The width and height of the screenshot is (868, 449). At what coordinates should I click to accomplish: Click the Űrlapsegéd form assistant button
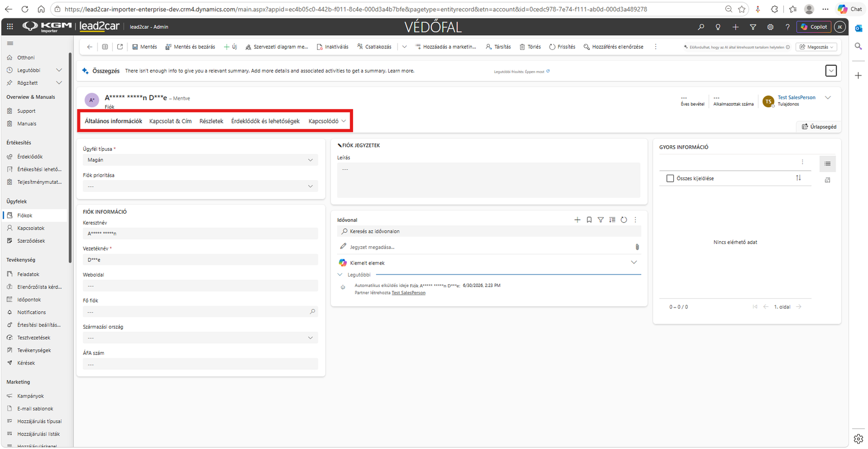[x=819, y=127]
